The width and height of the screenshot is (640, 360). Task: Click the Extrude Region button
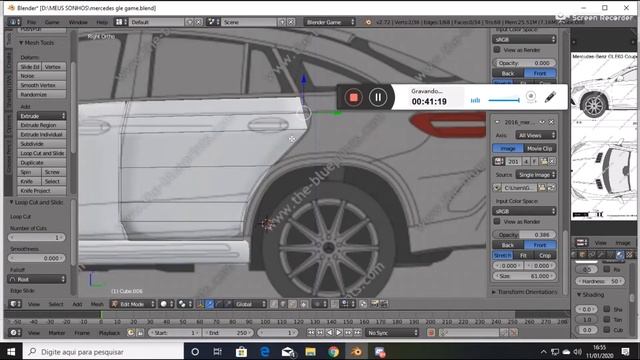click(x=42, y=125)
